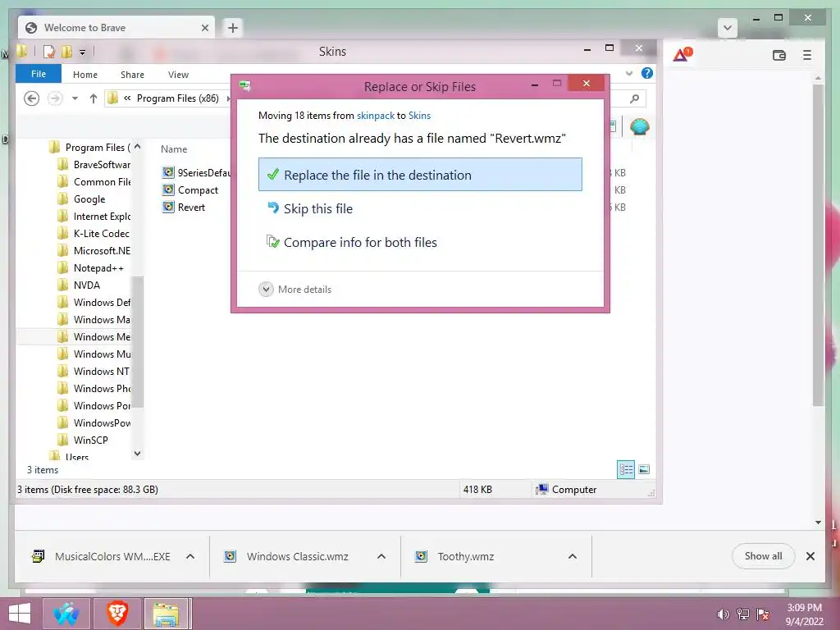Image resolution: width=840 pixels, height=630 pixels.
Task: Close the Welcome to Brave tab
Action: click(205, 28)
